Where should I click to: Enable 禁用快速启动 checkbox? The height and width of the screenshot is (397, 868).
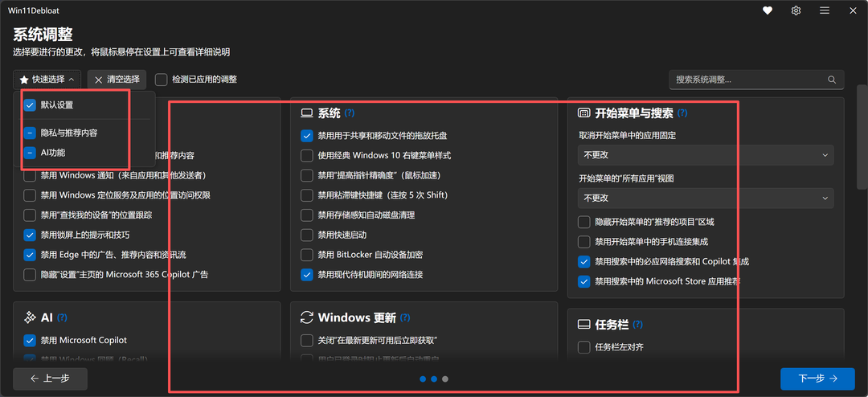coord(307,235)
